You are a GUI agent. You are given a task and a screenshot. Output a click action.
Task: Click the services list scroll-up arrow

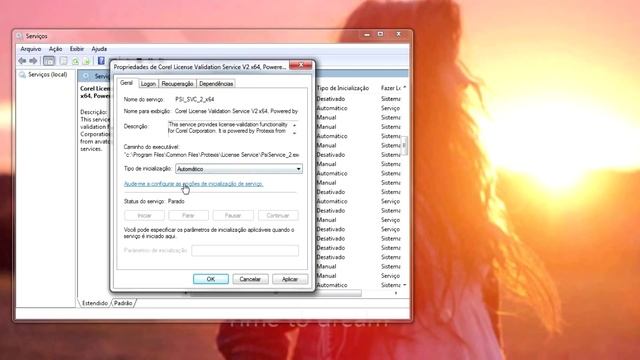[404, 88]
